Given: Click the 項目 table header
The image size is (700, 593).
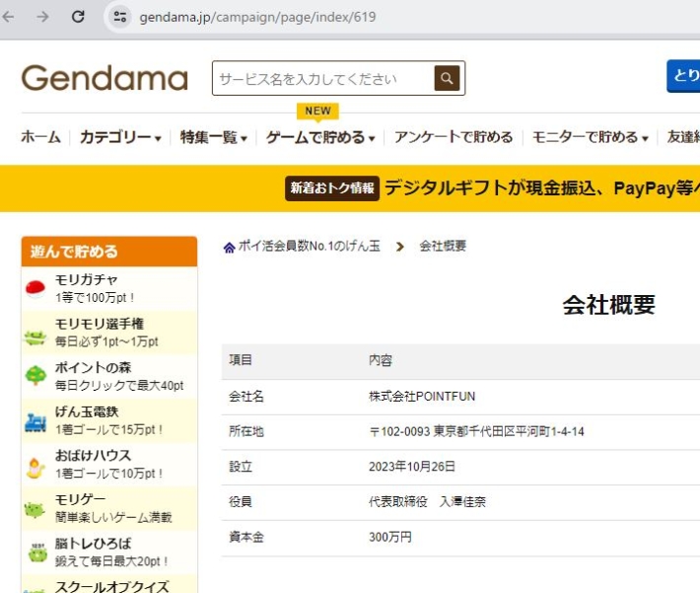Looking at the screenshot, I should (241, 360).
